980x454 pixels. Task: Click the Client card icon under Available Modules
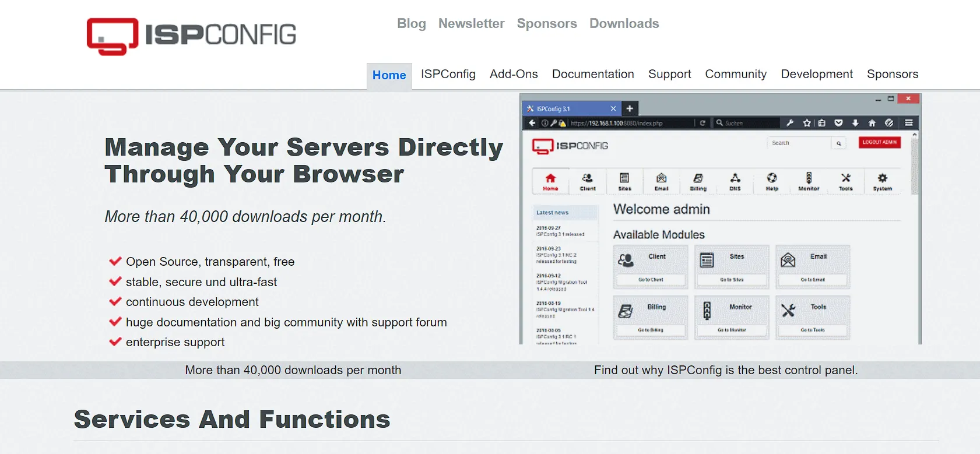click(x=626, y=260)
